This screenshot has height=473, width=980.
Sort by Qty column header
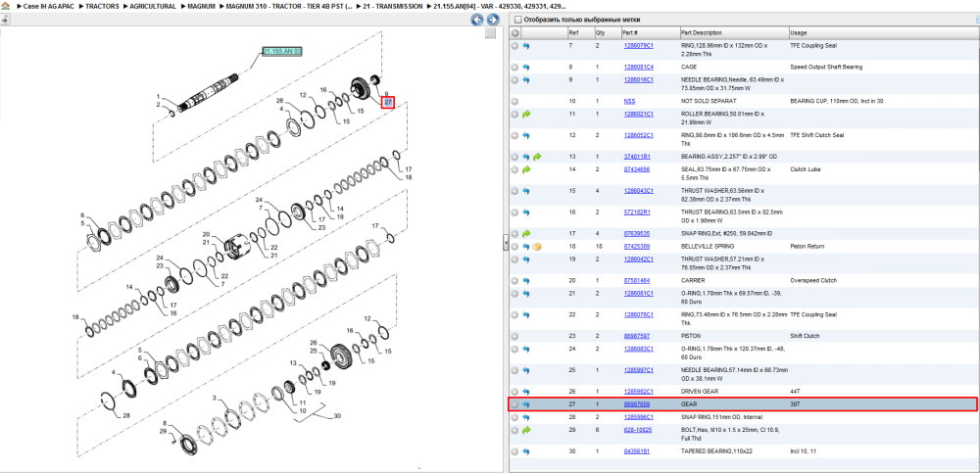click(x=608, y=32)
